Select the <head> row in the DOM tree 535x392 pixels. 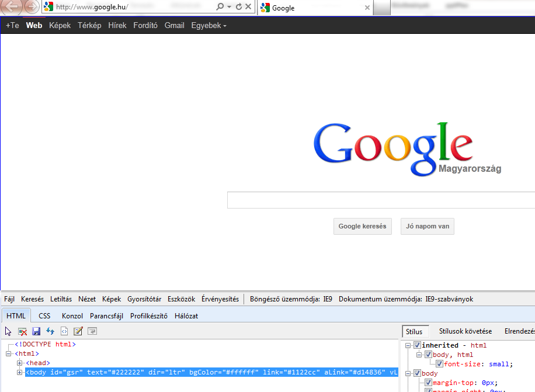point(38,363)
